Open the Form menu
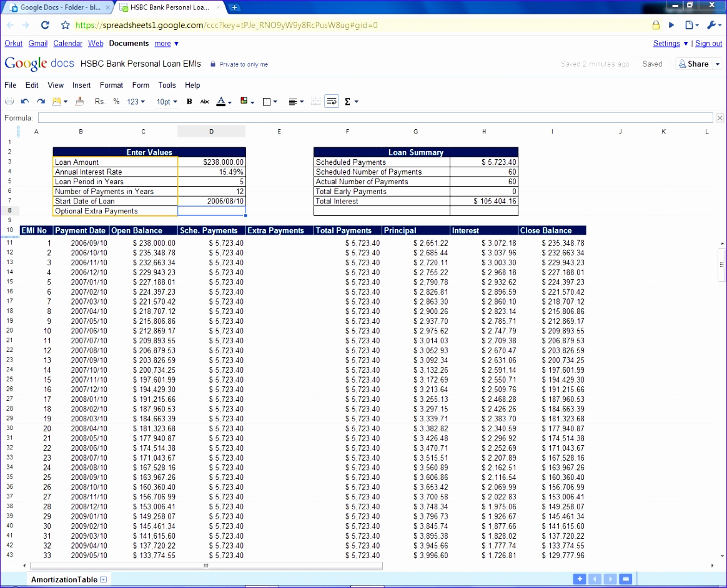 point(141,86)
